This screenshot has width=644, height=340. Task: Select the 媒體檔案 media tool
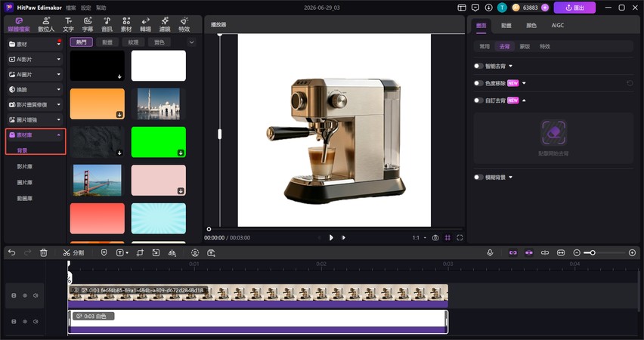point(19,24)
